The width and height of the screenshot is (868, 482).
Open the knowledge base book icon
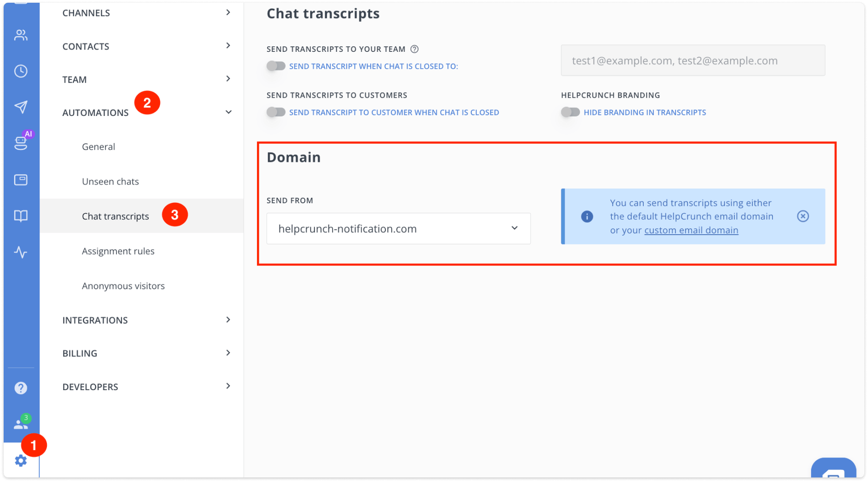[x=21, y=216]
